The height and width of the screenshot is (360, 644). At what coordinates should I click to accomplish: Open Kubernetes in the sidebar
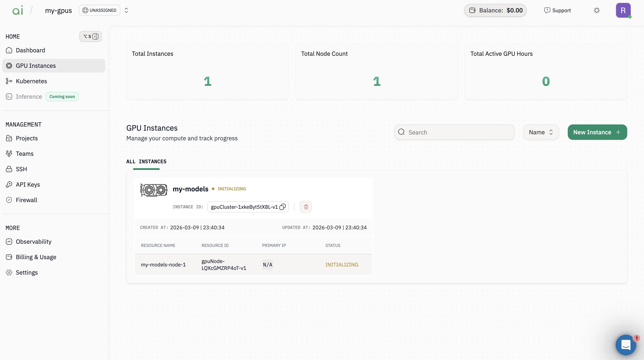click(x=31, y=81)
